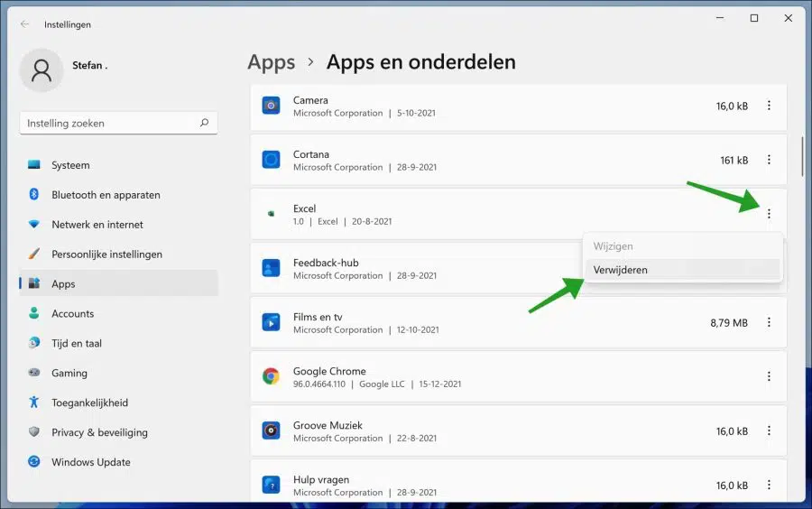Viewport: 812px width, 509px height.
Task: Open the Google Chrome three-dot menu
Action: click(769, 376)
